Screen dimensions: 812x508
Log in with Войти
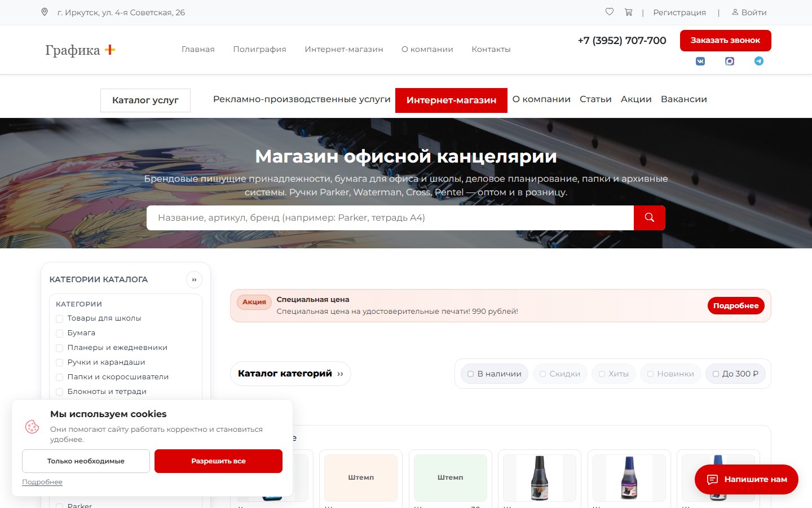(749, 12)
